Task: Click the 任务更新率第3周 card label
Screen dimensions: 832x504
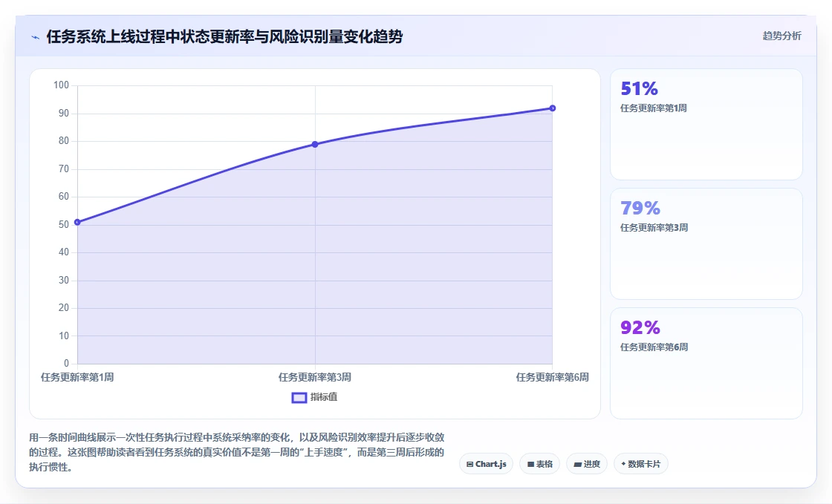Action: [x=654, y=228]
